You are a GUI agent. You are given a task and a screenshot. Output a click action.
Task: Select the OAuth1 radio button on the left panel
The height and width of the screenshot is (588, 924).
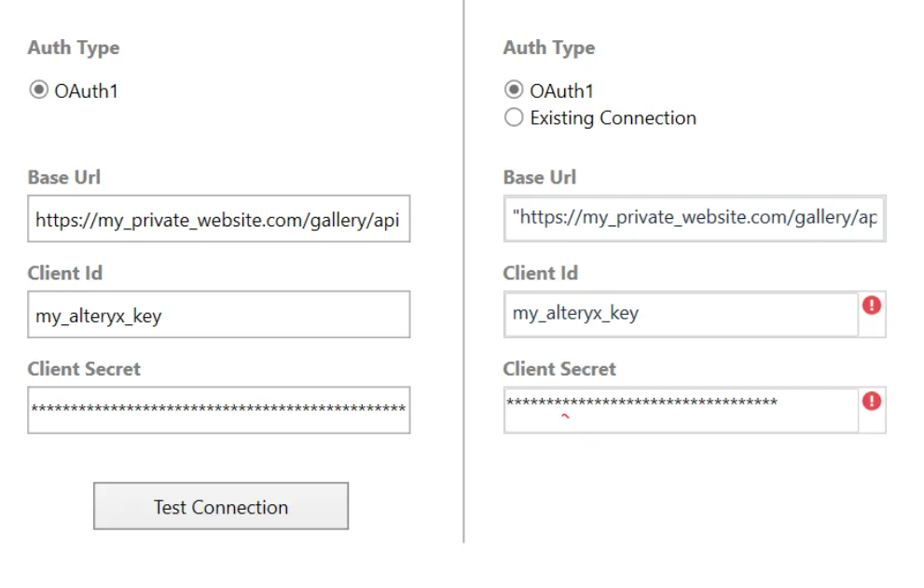tap(37, 90)
